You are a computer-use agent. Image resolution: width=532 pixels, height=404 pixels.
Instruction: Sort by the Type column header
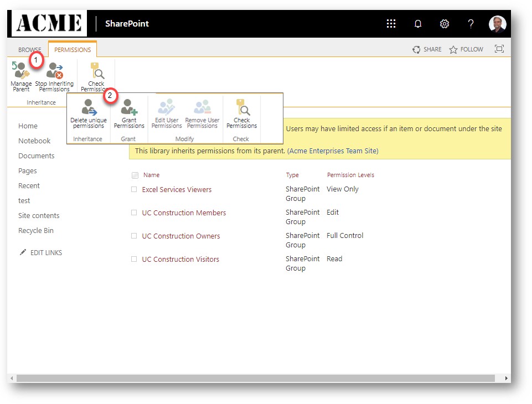coord(292,175)
